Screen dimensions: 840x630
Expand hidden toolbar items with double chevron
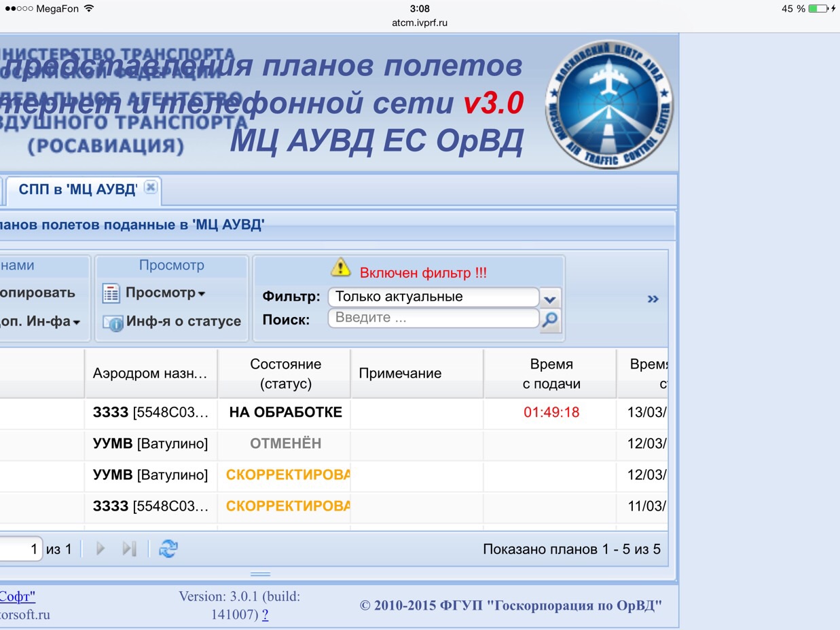coord(653,299)
